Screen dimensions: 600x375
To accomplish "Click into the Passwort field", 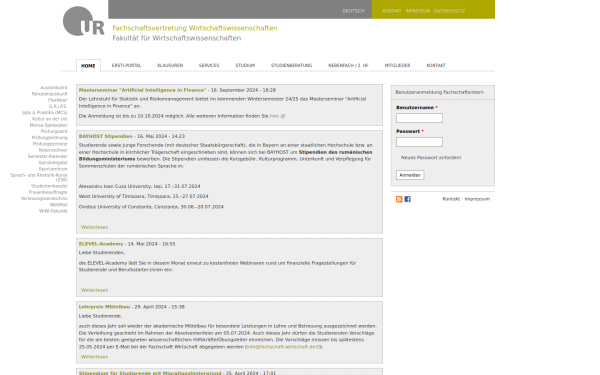I will (x=419, y=142).
